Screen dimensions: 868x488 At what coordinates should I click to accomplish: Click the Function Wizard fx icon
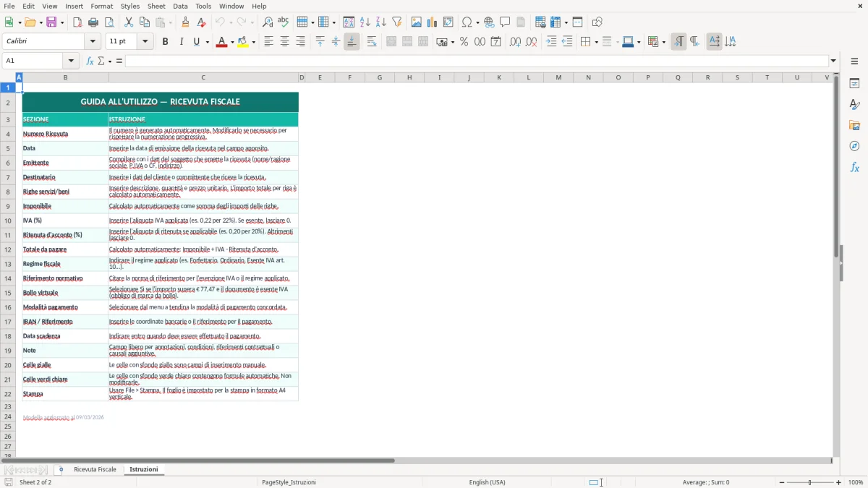90,61
